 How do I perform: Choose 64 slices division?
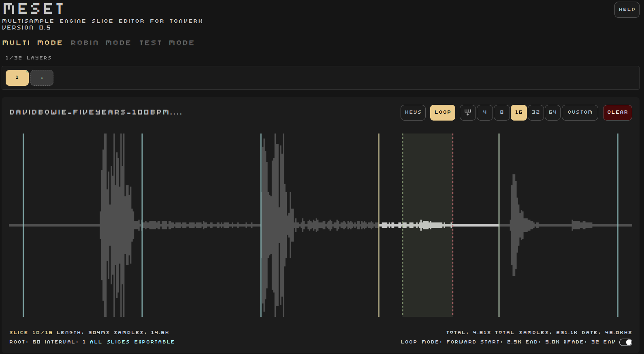(552, 112)
